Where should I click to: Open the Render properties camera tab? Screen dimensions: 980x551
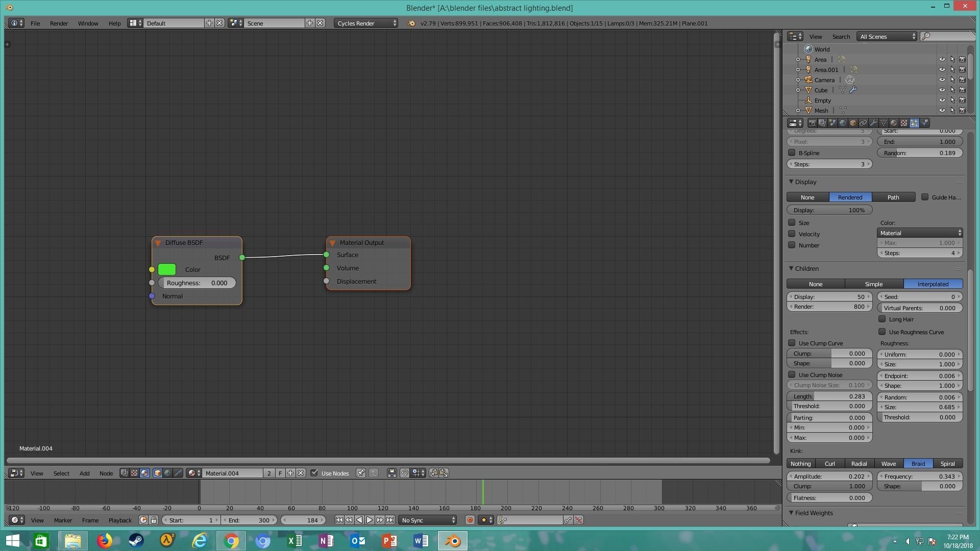[x=813, y=123]
